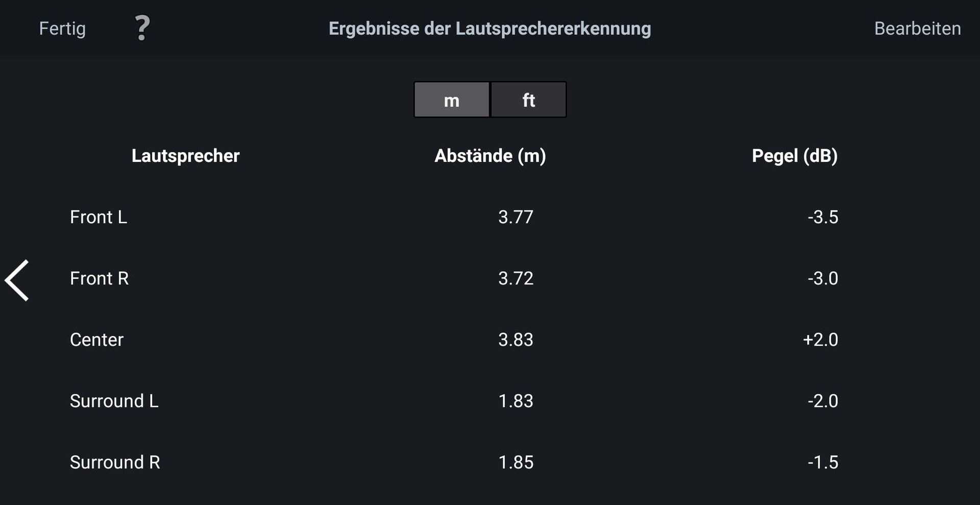Click Center distance value 3.83
Image resolution: width=980 pixels, height=505 pixels.
[x=516, y=340]
